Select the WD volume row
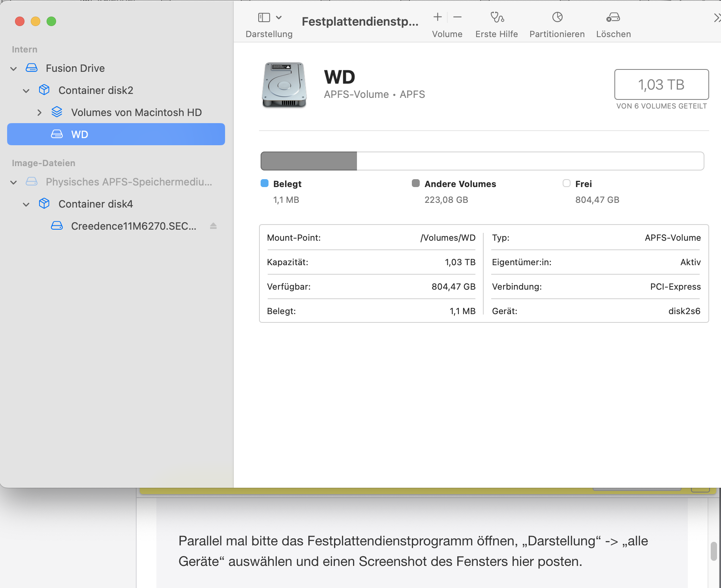Image resolution: width=721 pixels, height=588 pixels. pos(116,134)
